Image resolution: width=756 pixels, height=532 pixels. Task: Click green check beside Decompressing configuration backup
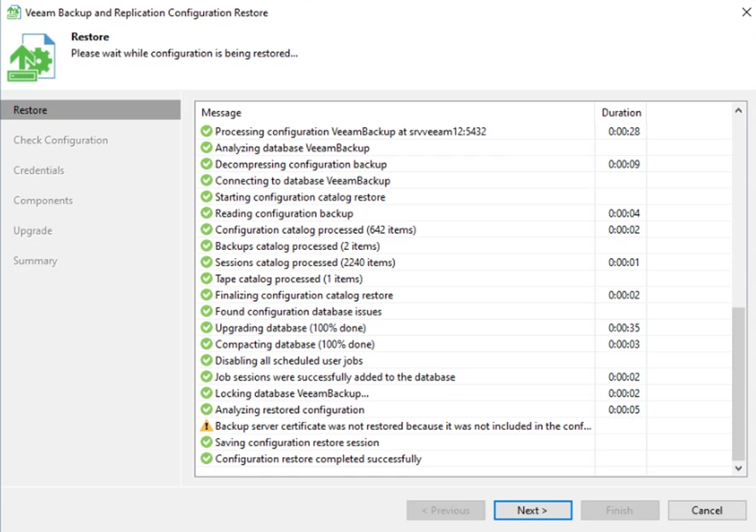(206, 164)
